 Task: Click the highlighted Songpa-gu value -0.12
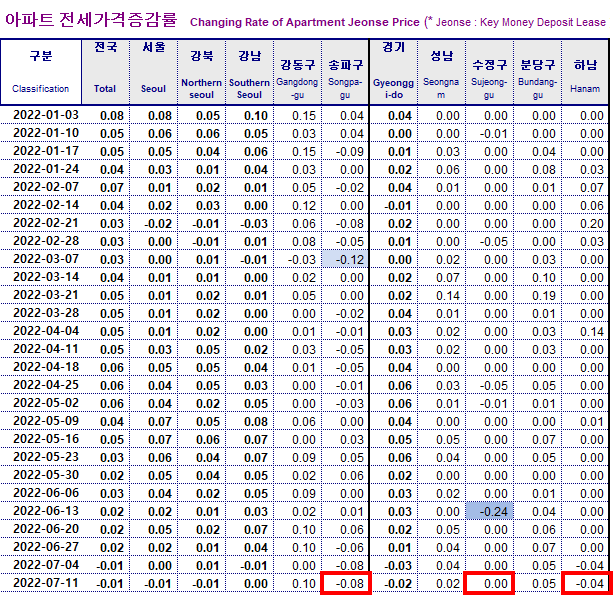345,259
